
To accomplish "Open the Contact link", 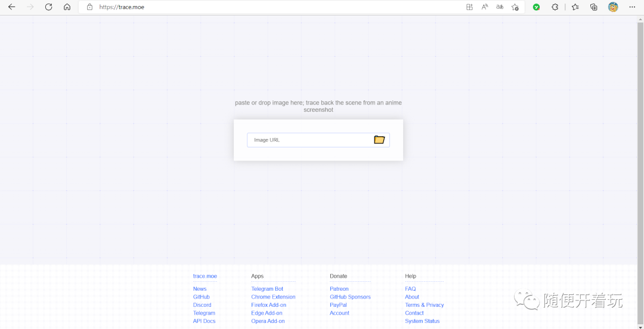I will (414, 313).
